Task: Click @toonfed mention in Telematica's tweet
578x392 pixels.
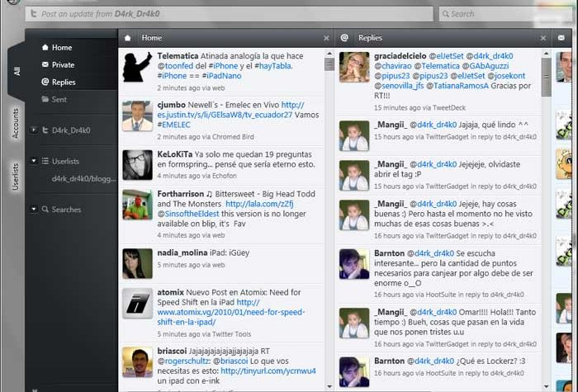Action: 175,66
